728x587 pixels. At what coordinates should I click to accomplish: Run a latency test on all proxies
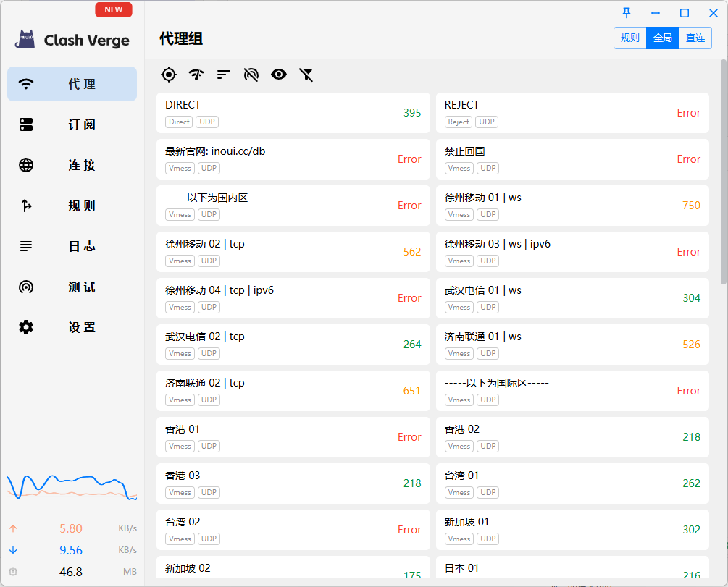[196, 75]
